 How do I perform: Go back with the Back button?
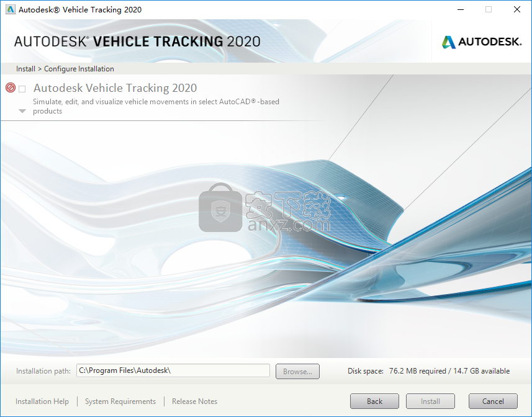(x=374, y=401)
